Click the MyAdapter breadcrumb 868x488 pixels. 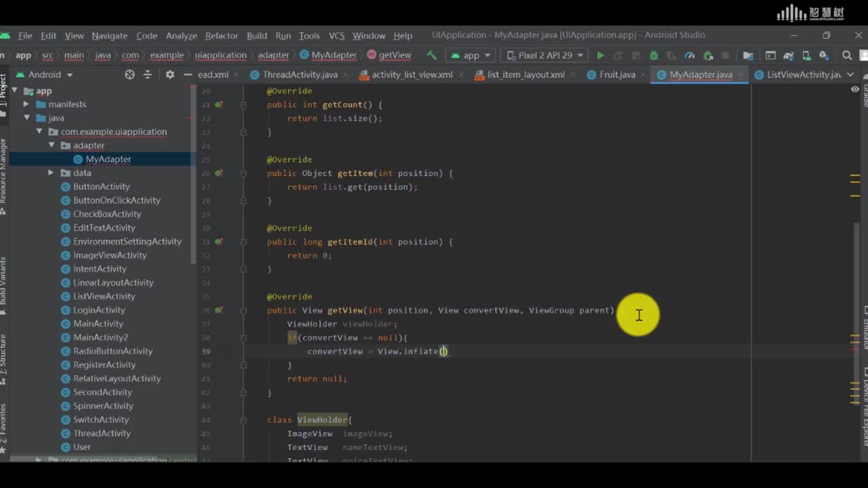point(328,55)
